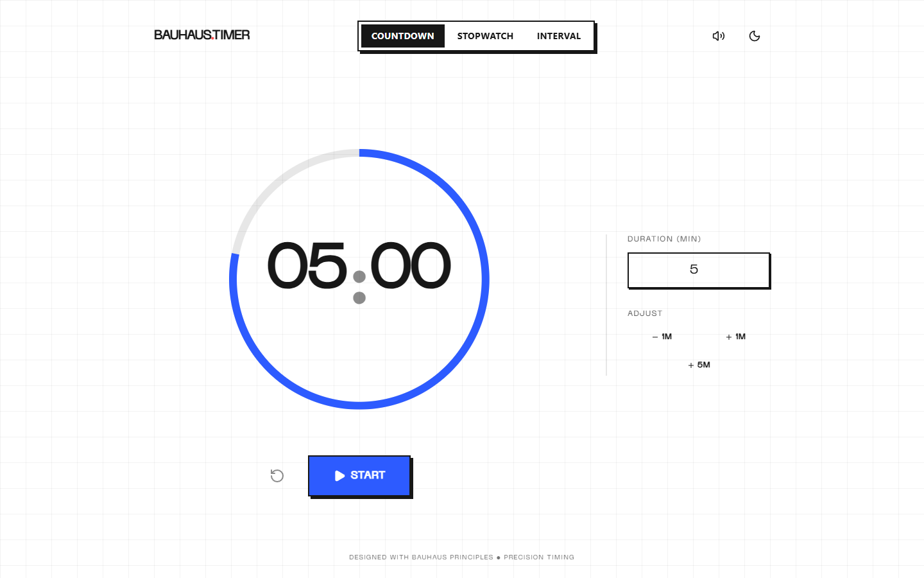Screen dimensions: 924x578
Task: Add five minutes with + 5M
Action: [x=699, y=365]
